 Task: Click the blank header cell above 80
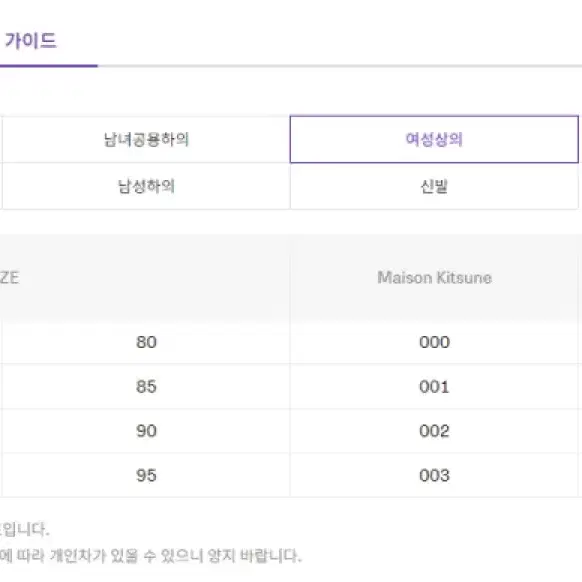146,278
